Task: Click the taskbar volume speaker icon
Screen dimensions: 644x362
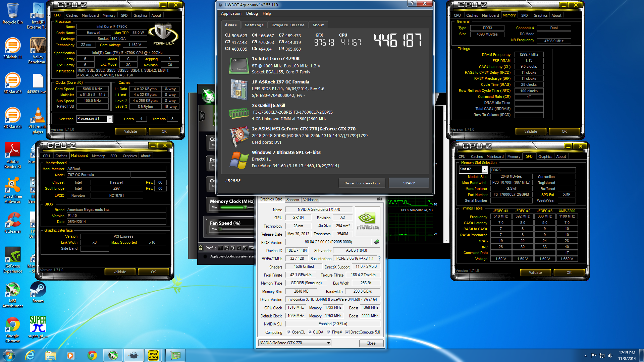Action: click(610, 356)
